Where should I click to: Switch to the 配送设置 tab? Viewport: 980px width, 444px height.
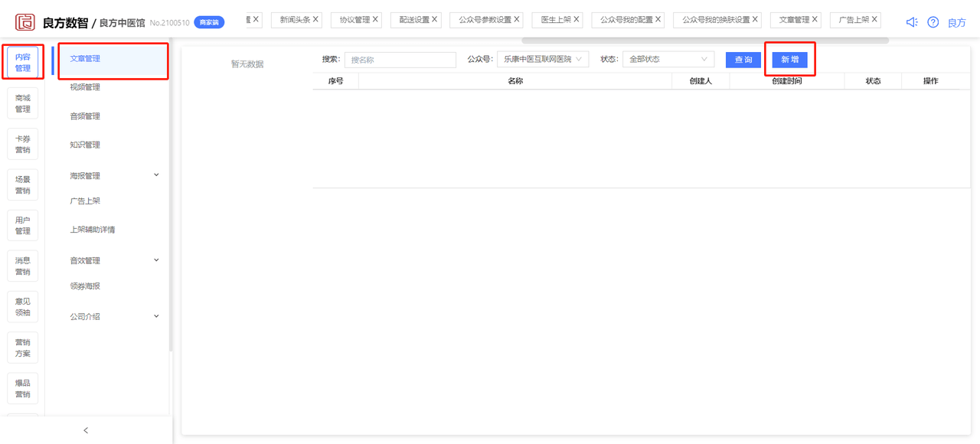[414, 20]
